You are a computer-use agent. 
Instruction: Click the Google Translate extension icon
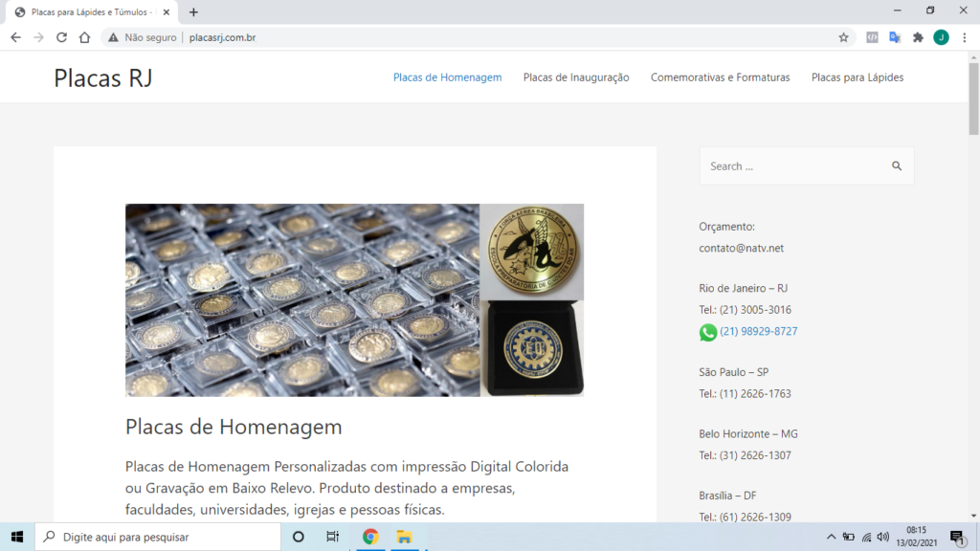[895, 37]
